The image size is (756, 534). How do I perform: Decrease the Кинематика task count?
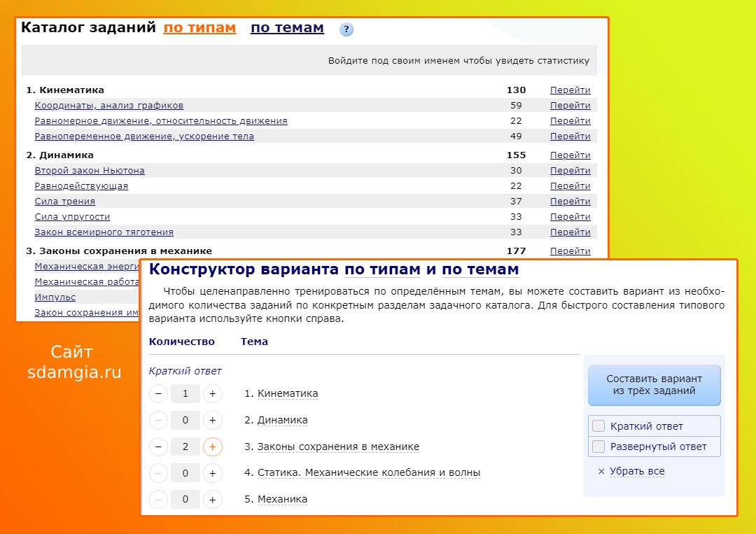158,394
